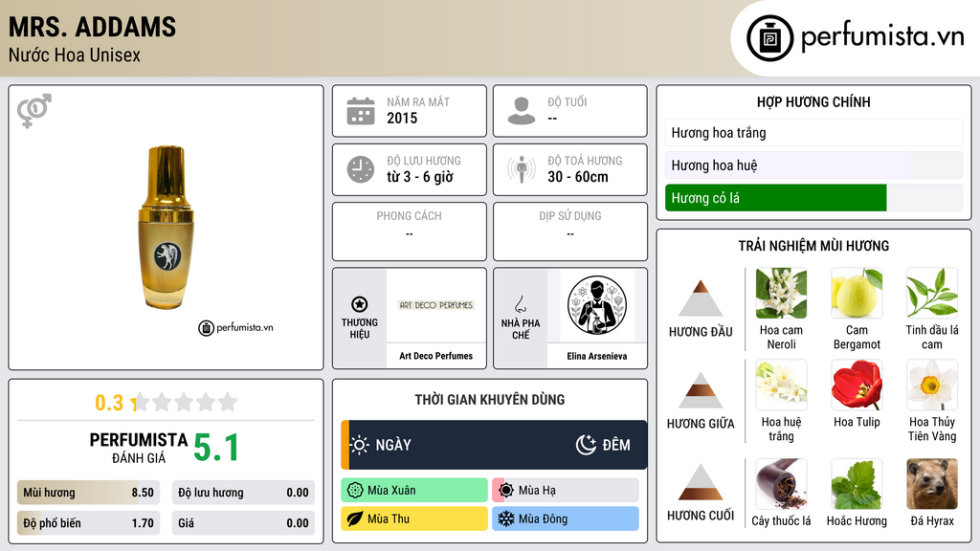Click the Hương hoa huệ accord bar
This screenshot has width=980, height=551.
click(x=813, y=165)
